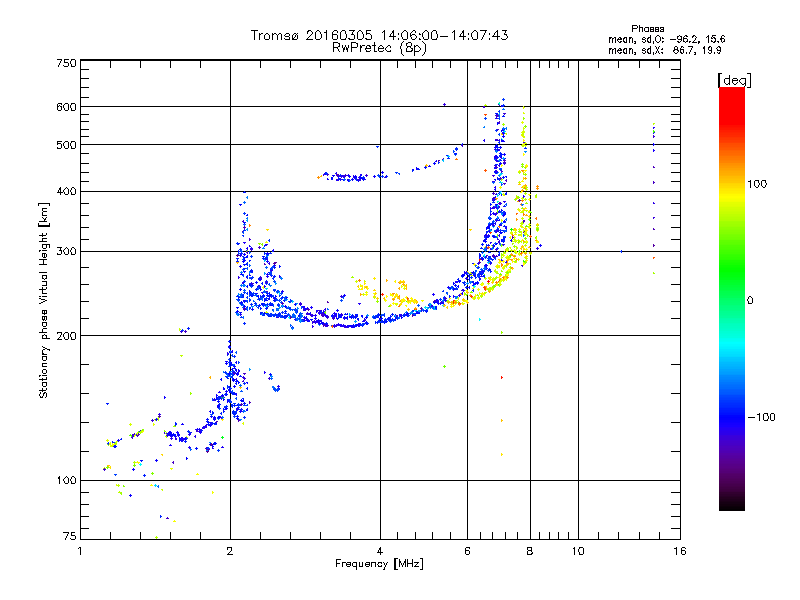Select the 'RwPretec (8p)' subtitle text
The height and width of the screenshot is (600, 800).
pos(379,48)
